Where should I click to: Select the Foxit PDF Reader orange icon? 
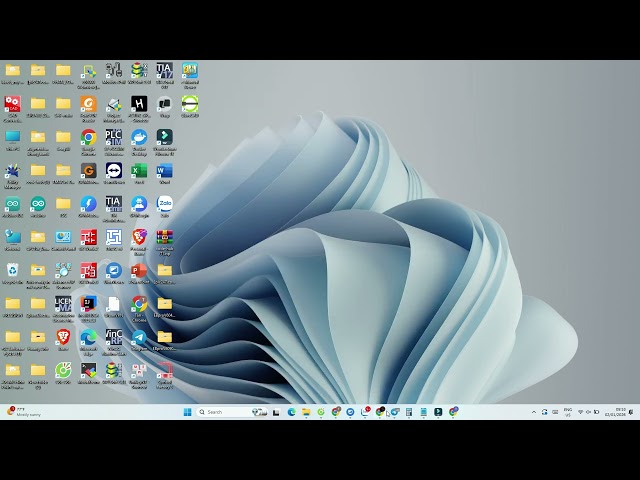pos(89,104)
